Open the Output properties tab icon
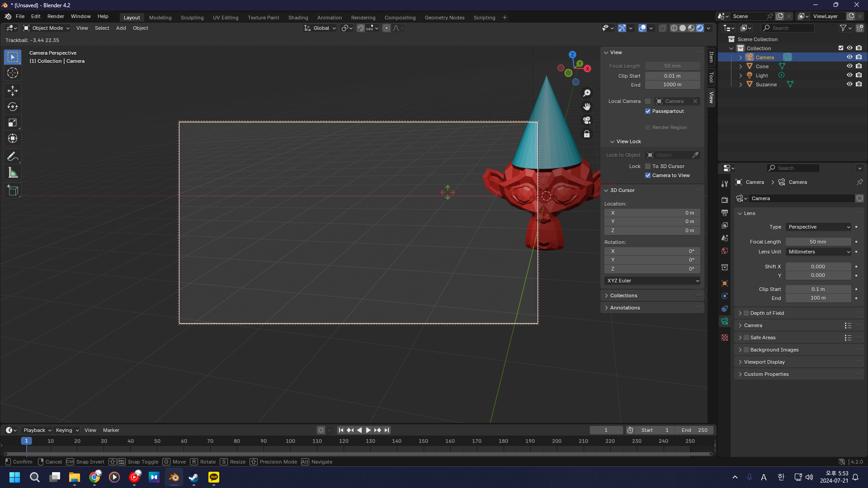 point(725,212)
